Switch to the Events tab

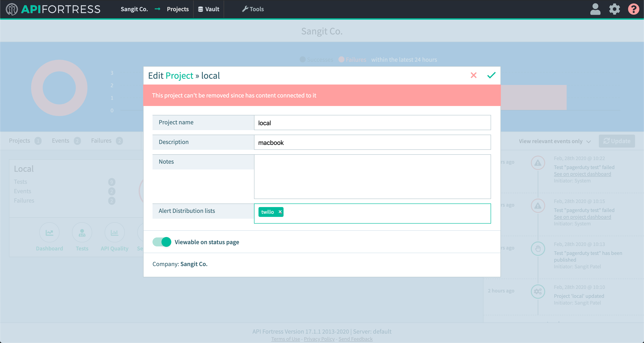pyautogui.click(x=61, y=140)
